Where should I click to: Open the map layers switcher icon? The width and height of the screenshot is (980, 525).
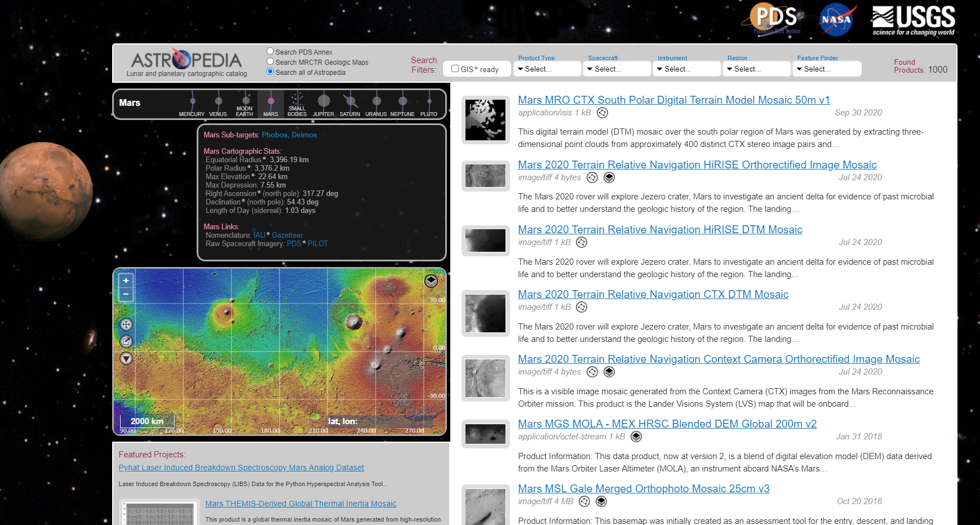[x=431, y=281]
